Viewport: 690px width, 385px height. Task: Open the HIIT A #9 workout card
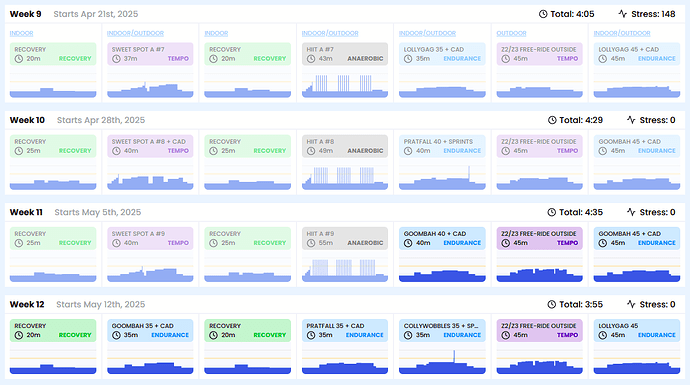click(345, 238)
